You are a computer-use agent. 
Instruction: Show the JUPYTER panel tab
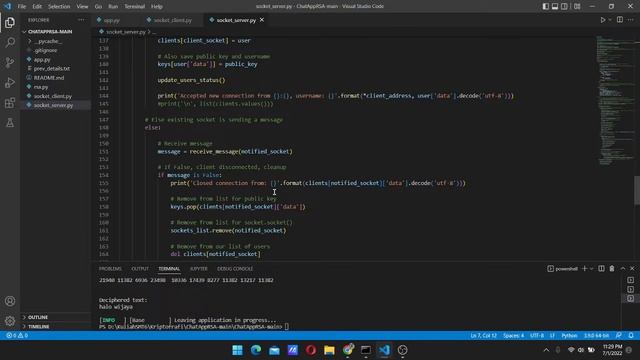(199, 269)
